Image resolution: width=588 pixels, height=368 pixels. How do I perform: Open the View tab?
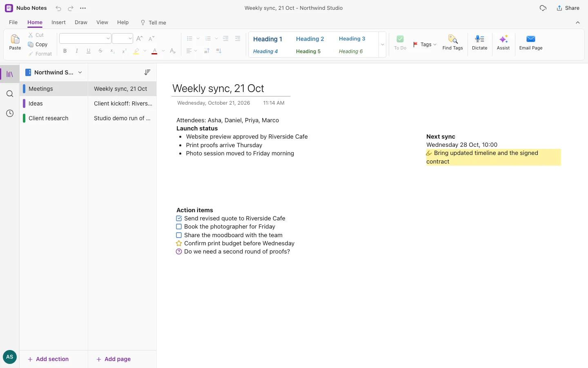pyautogui.click(x=102, y=22)
